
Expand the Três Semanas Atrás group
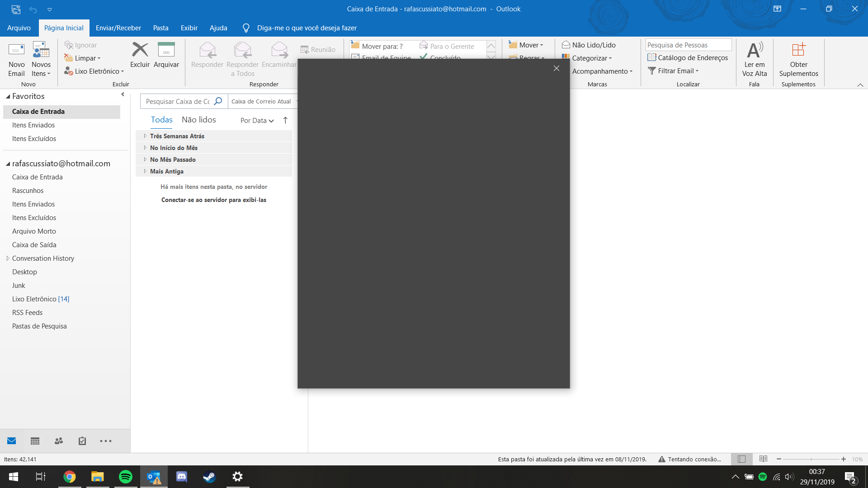point(145,136)
